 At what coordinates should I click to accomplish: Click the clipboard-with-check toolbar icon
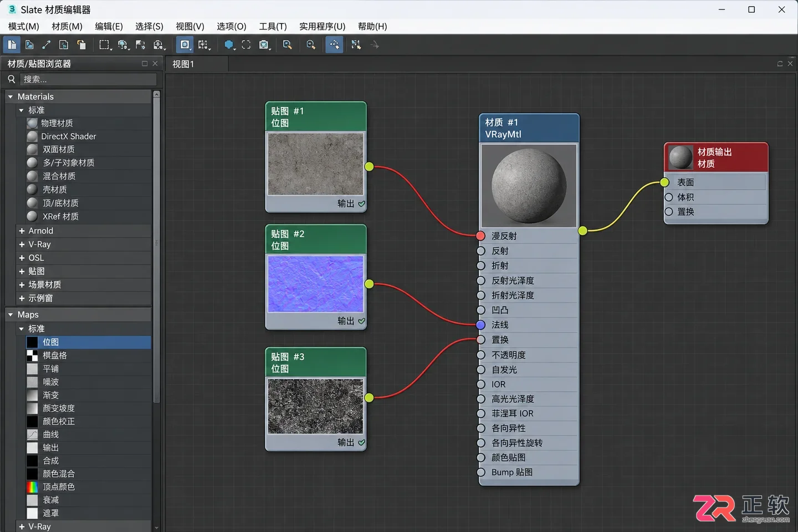point(264,45)
